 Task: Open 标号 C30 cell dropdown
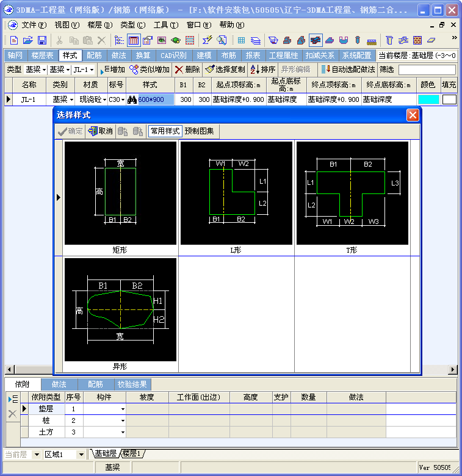[x=123, y=99]
